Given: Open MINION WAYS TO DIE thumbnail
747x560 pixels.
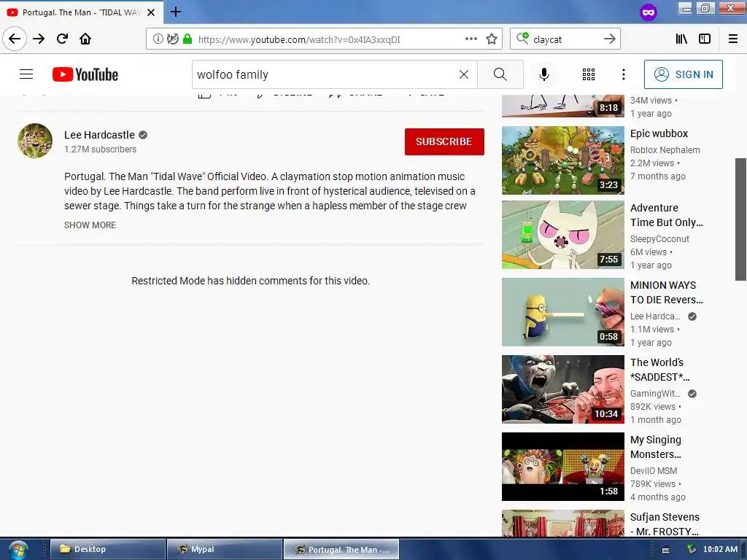Looking at the screenshot, I should (562, 312).
